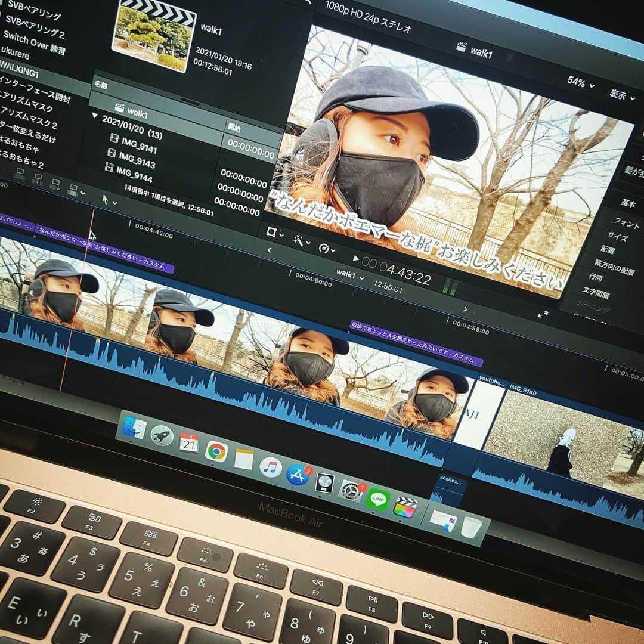Go back in timeline history arrow
This screenshot has width=644, height=644.
(x=270, y=250)
